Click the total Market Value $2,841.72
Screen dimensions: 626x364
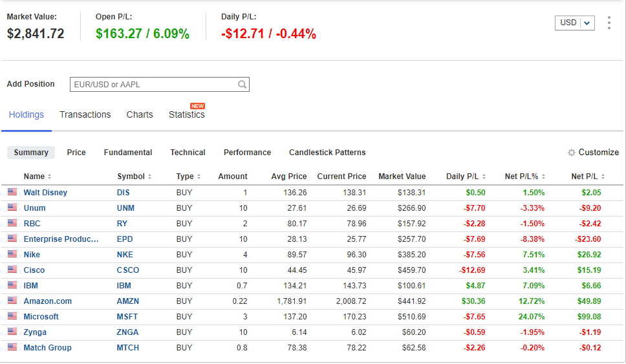(36, 34)
